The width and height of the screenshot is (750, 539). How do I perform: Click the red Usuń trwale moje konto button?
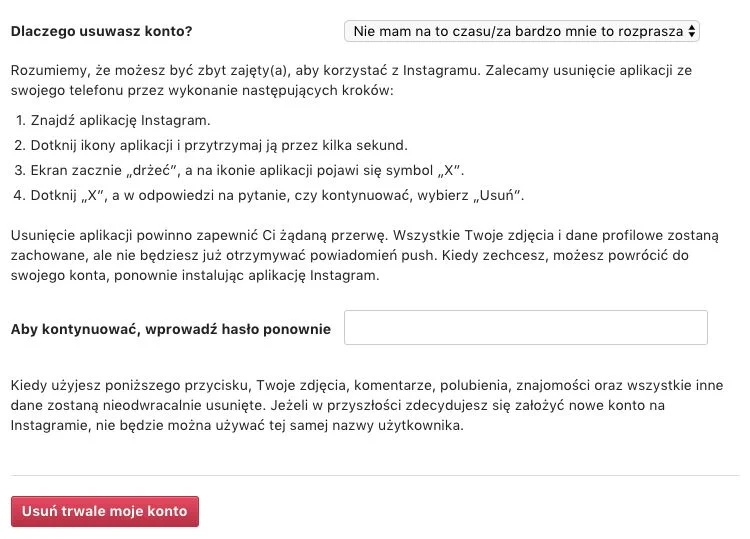tap(105, 511)
